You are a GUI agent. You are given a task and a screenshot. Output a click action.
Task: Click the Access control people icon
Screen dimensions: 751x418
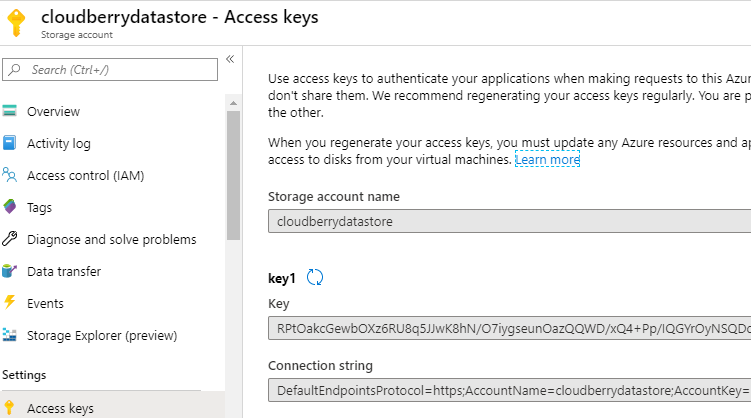[x=10, y=175]
